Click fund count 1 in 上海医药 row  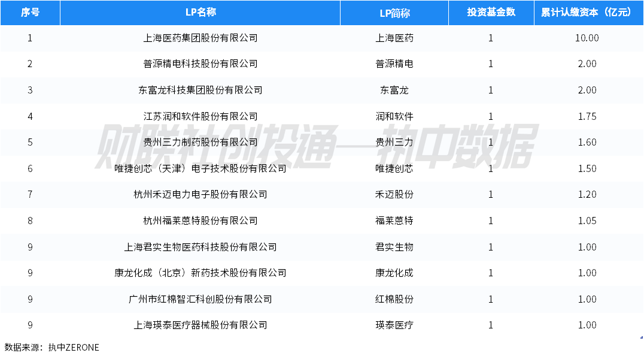[491, 38]
